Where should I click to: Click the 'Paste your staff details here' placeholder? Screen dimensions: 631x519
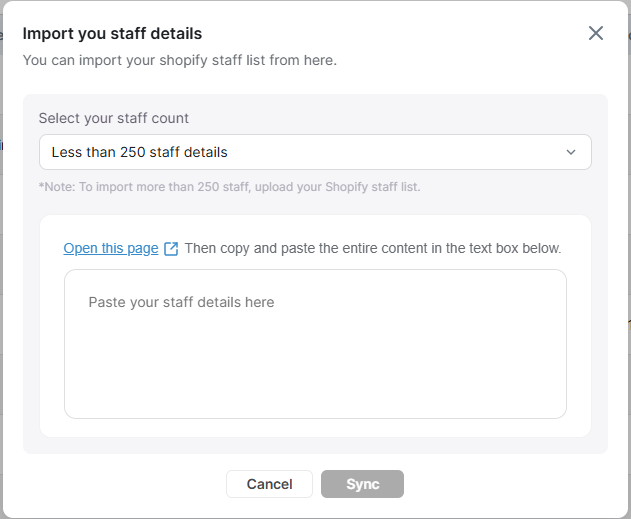[181, 302]
